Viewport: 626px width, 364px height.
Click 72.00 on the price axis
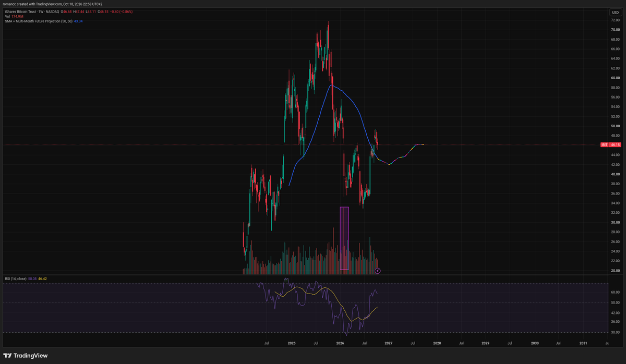coord(615,20)
